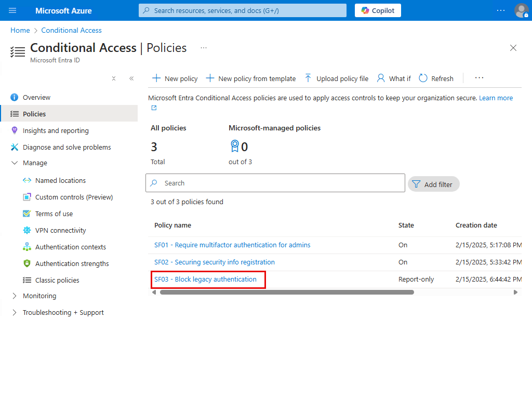
Task: Open SF03 - Block legacy authentication
Action: (205, 279)
